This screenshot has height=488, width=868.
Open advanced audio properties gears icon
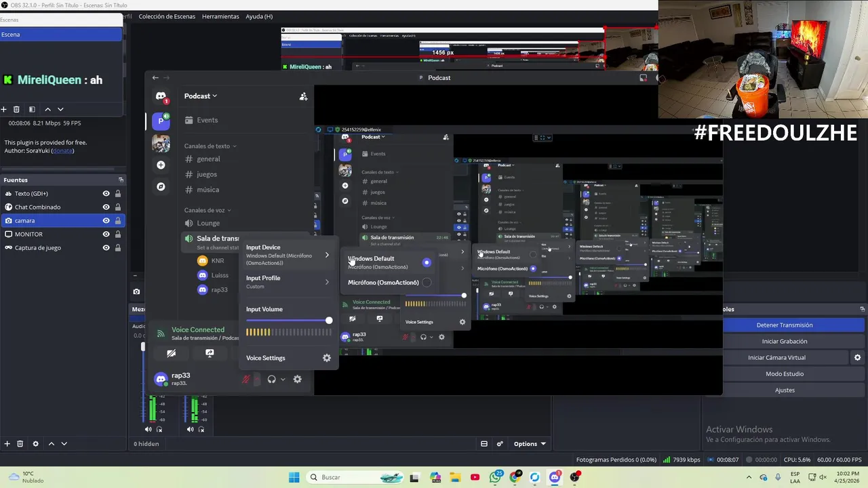[x=500, y=444]
